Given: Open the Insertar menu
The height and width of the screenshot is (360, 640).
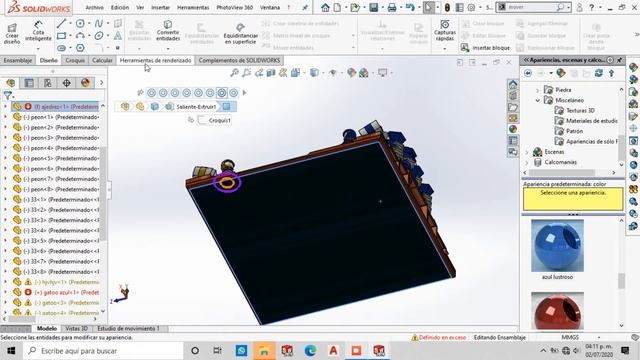Looking at the screenshot, I should [x=160, y=7].
